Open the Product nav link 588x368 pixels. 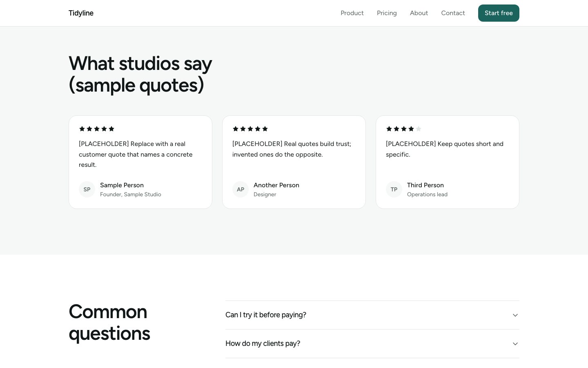(352, 13)
